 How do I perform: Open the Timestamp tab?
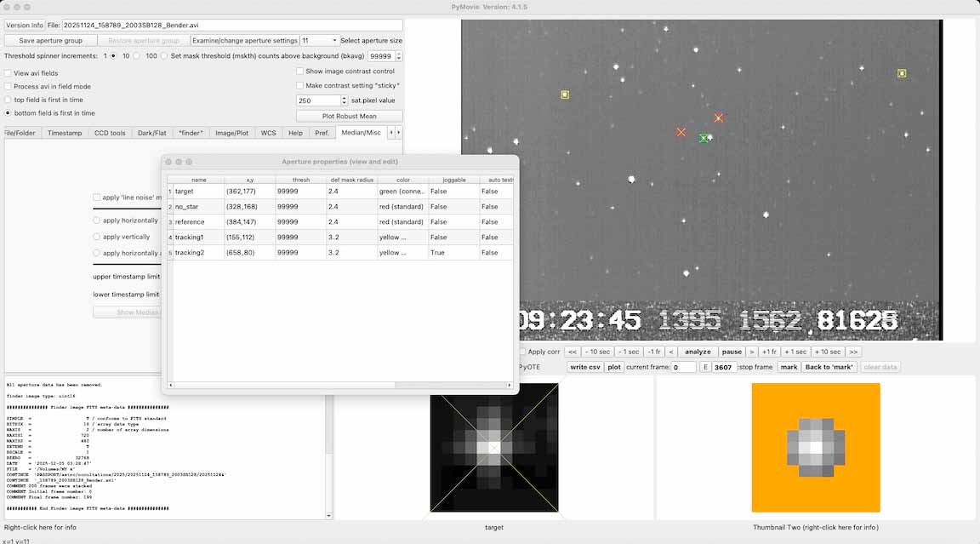point(65,133)
